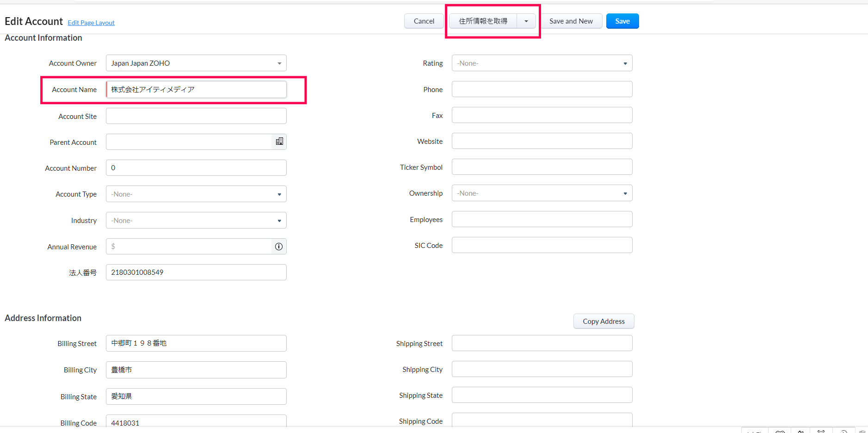Open the Account Owner dropdown
The width and height of the screenshot is (868, 433).
click(x=196, y=63)
